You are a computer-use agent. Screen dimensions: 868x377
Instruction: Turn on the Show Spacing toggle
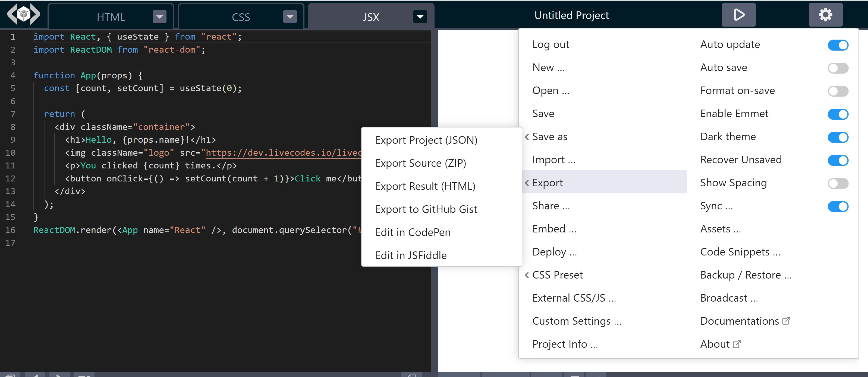(838, 183)
